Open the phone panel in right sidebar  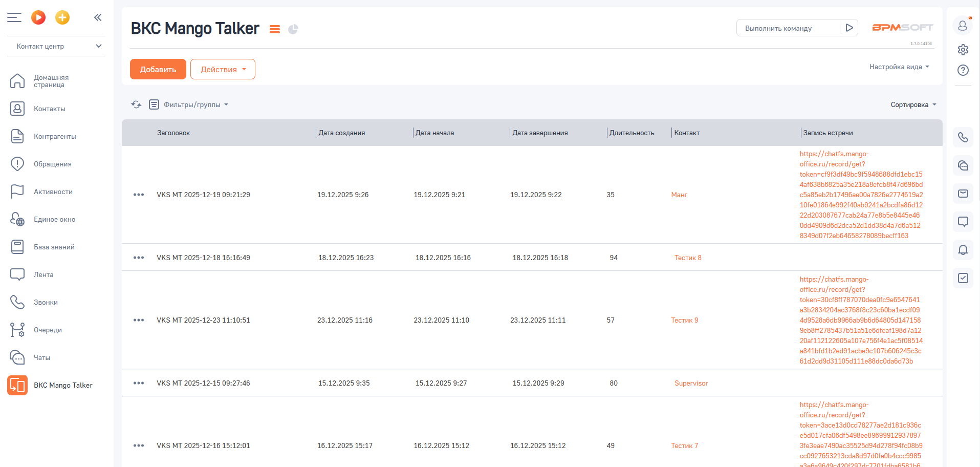pyautogui.click(x=963, y=137)
